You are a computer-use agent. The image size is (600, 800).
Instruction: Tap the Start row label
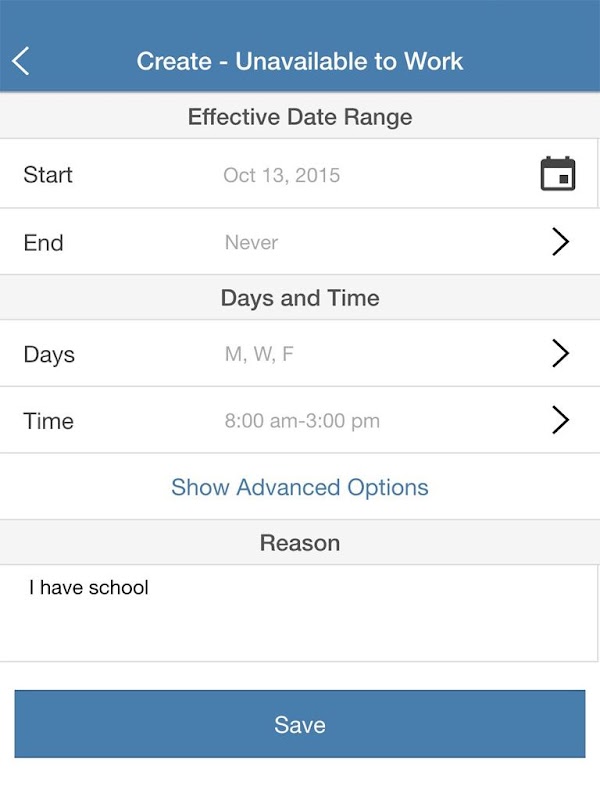[x=48, y=175]
